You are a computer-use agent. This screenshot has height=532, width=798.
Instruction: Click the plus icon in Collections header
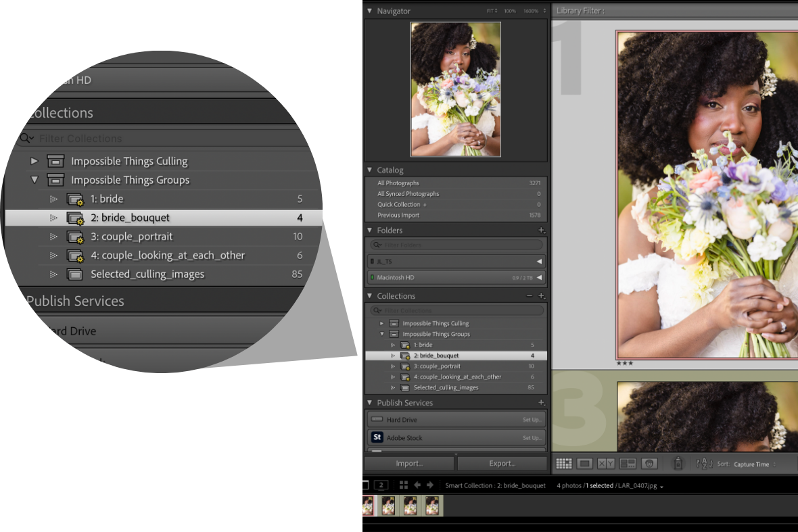541,296
